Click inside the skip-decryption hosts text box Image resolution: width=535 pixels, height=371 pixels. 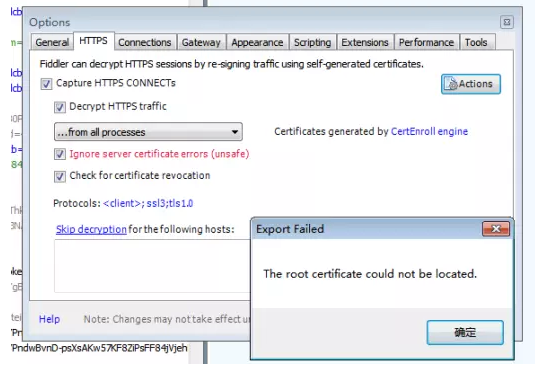pos(152,266)
